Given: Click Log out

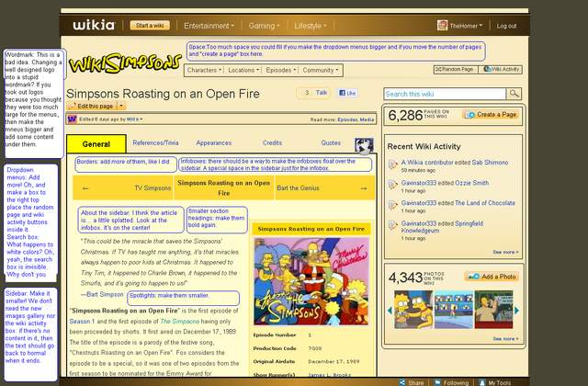Looking at the screenshot, I should click(x=506, y=26).
